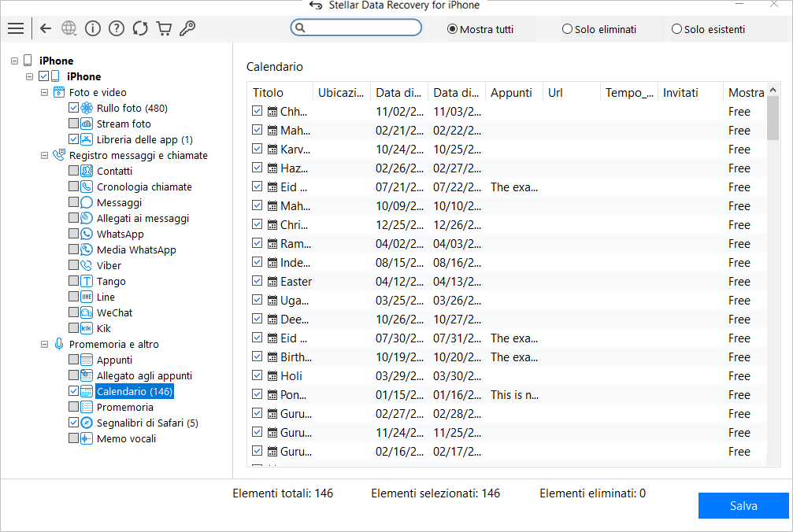Open the shopping cart buy icon

(164, 28)
